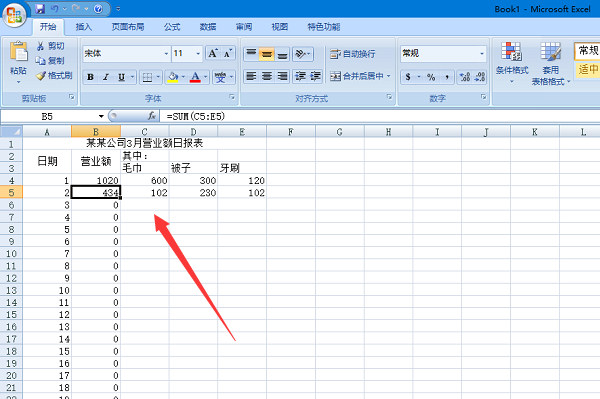Viewport: 600px width, 399px height.
Task: Increase cell indent
Action: click(x=315, y=77)
